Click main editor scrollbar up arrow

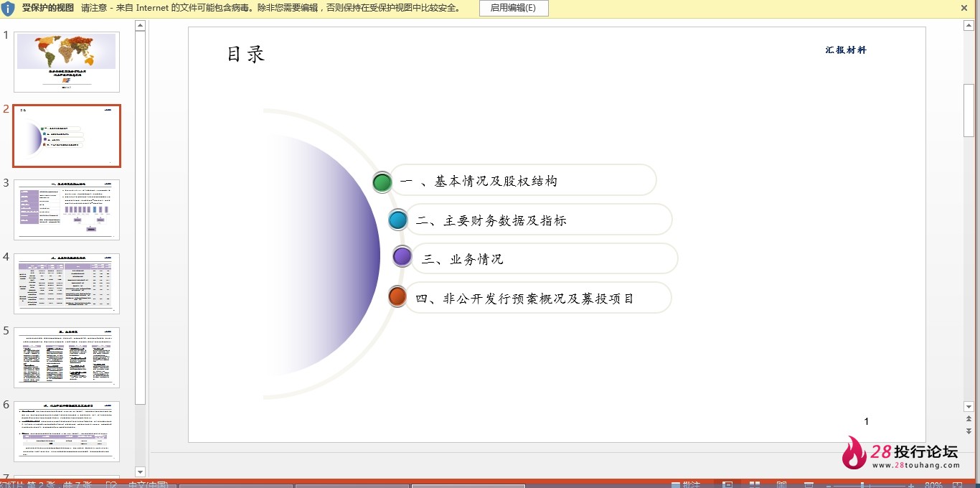pyautogui.click(x=969, y=25)
